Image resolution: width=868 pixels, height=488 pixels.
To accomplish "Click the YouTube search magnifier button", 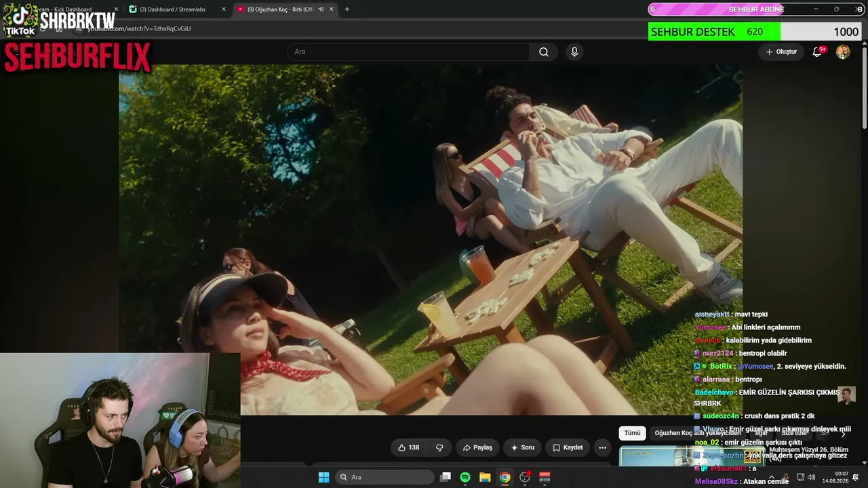I will 544,52.
